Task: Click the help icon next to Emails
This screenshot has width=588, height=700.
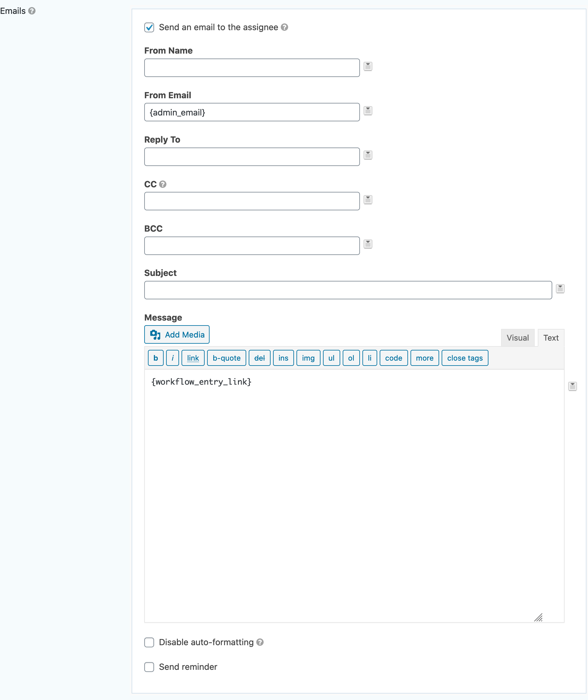Action: (32, 11)
